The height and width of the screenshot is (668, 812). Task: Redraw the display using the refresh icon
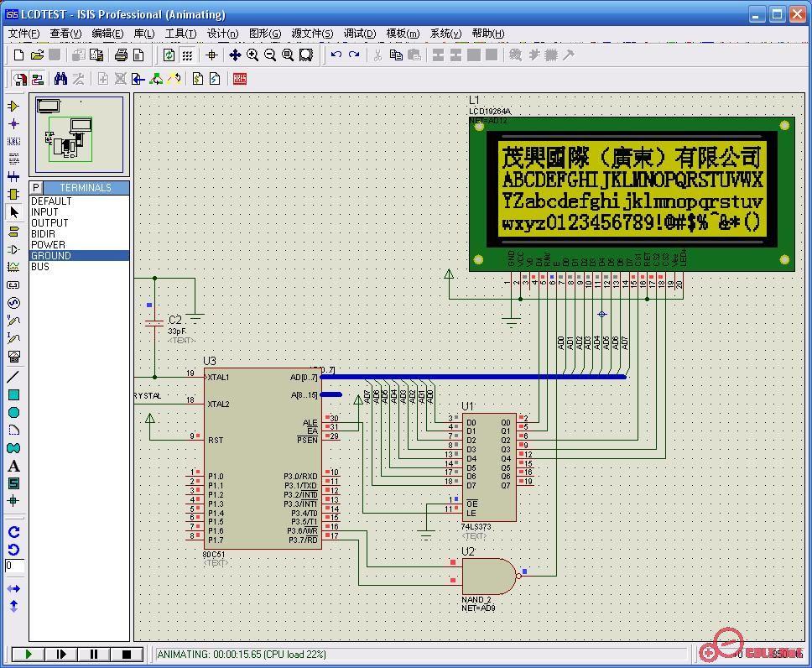[169, 55]
